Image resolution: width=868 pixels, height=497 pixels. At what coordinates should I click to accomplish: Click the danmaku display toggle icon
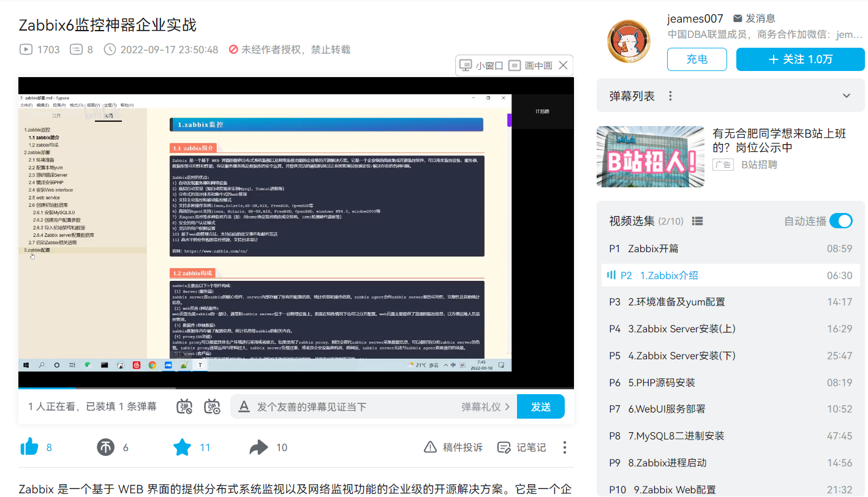coord(184,406)
